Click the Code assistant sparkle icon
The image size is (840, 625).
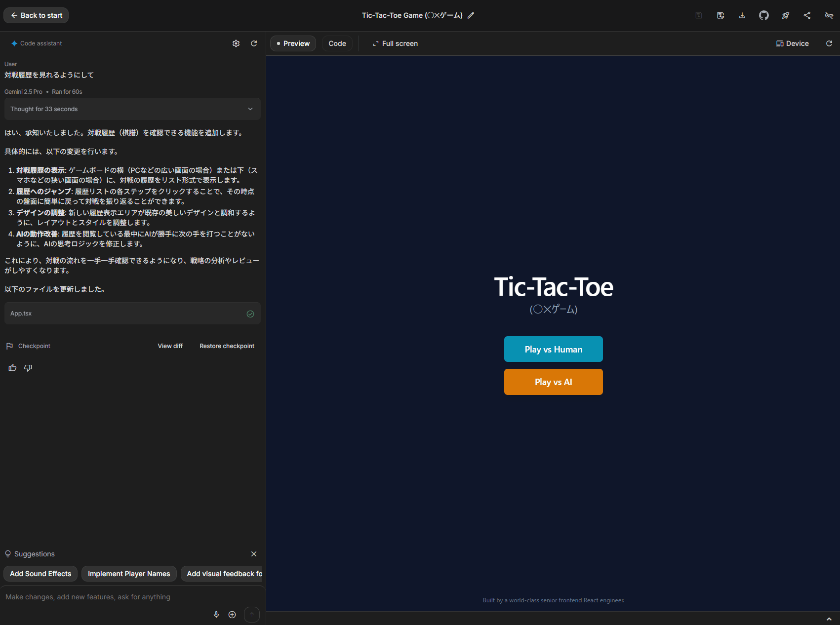point(14,43)
